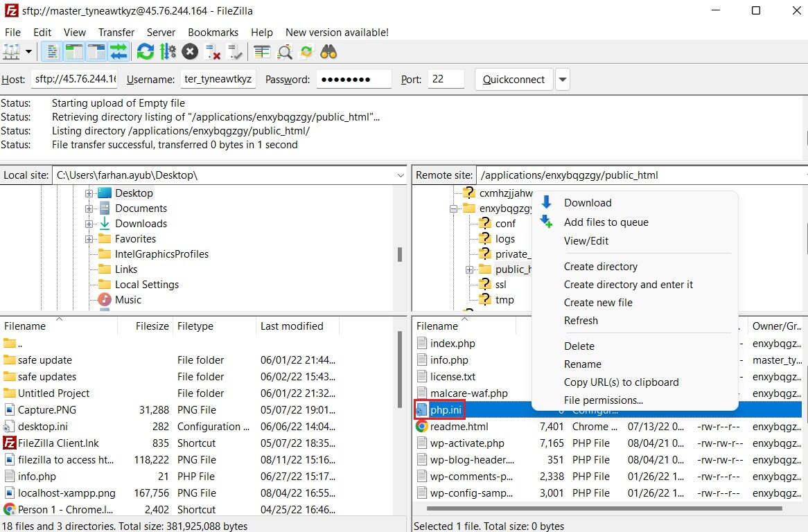Open the Quickconnect history dropdown
Image resolution: width=808 pixels, height=532 pixels.
tap(562, 79)
